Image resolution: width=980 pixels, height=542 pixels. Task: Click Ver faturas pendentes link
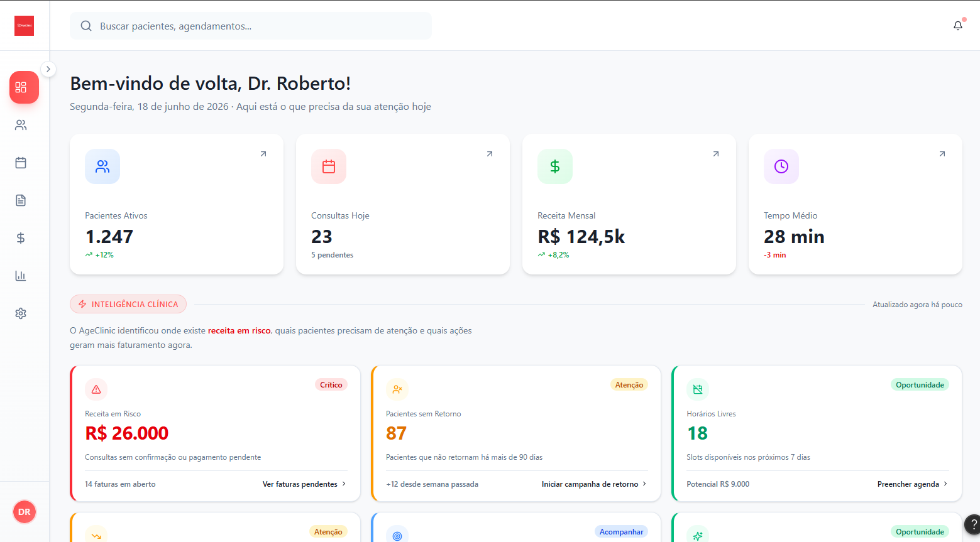(x=304, y=484)
